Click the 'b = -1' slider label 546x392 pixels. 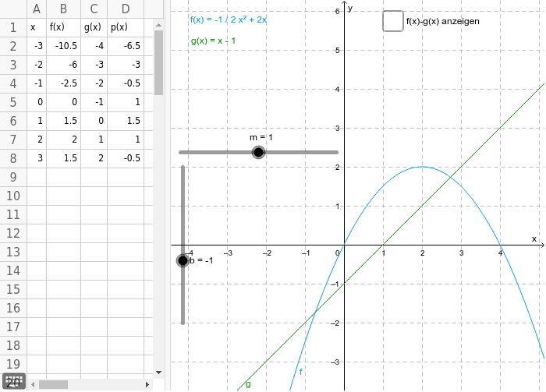[201, 260]
